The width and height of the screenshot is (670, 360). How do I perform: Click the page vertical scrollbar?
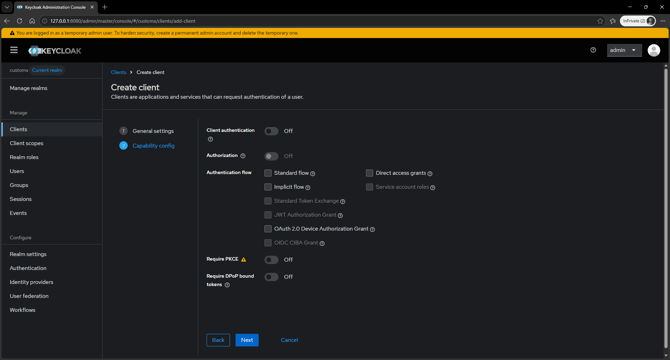pyautogui.click(x=666, y=209)
